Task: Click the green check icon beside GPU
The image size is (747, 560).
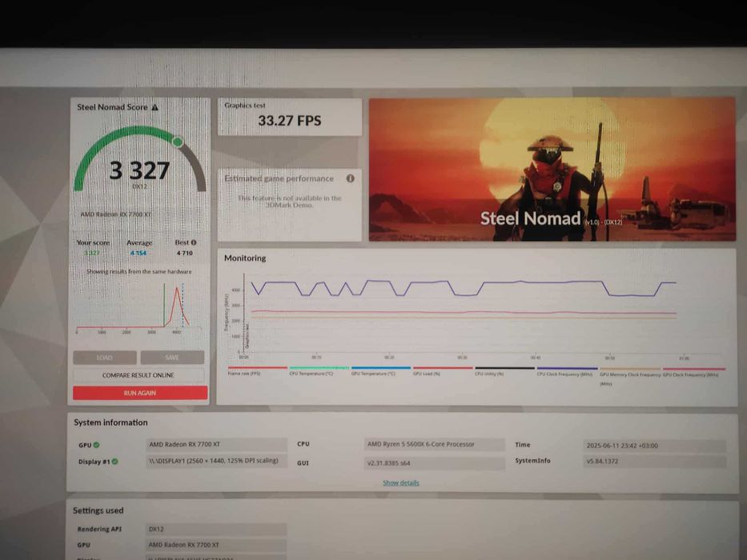Action: pos(96,445)
